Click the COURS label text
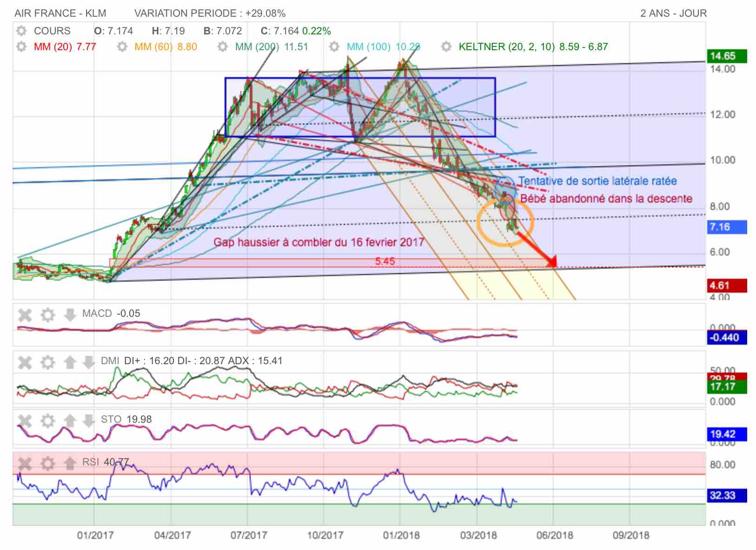The image size is (756, 550). coord(52,31)
